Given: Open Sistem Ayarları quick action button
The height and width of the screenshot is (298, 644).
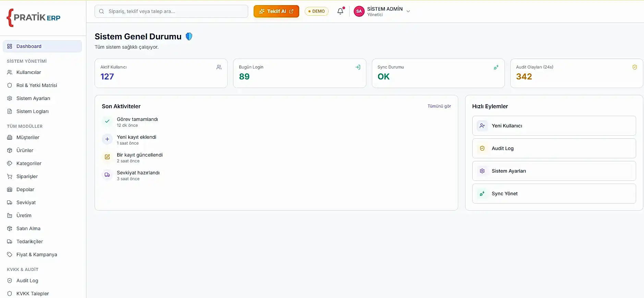Looking at the screenshot, I should 554,171.
